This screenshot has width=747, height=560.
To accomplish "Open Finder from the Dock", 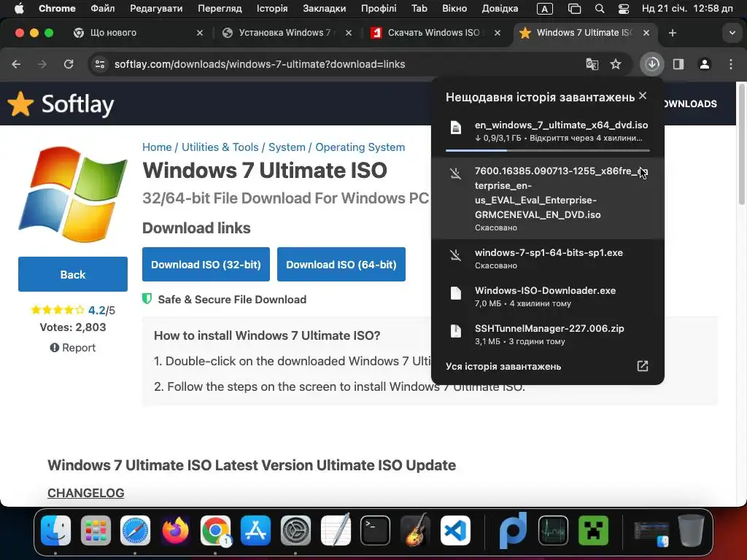I will [x=55, y=530].
